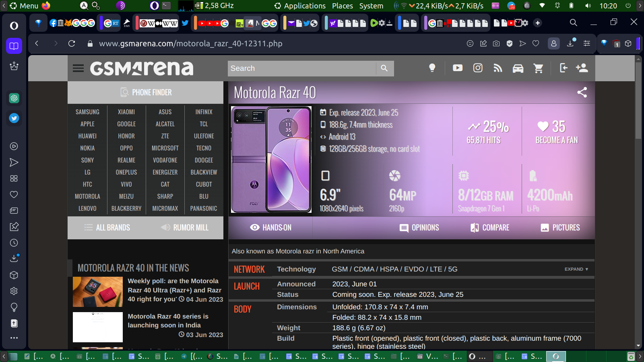Open the clock showing 10:20
This screenshot has height=362, width=644.
pyautogui.click(x=608, y=6)
